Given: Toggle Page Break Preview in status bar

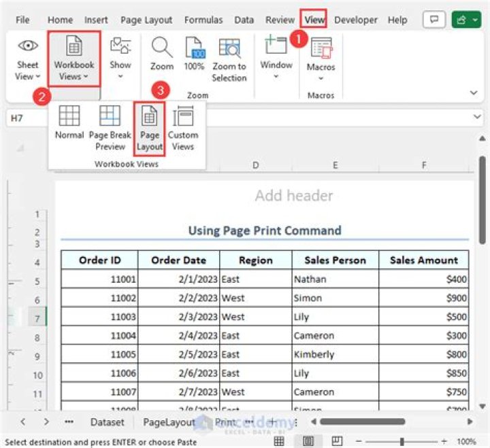Looking at the screenshot, I should (x=337, y=441).
